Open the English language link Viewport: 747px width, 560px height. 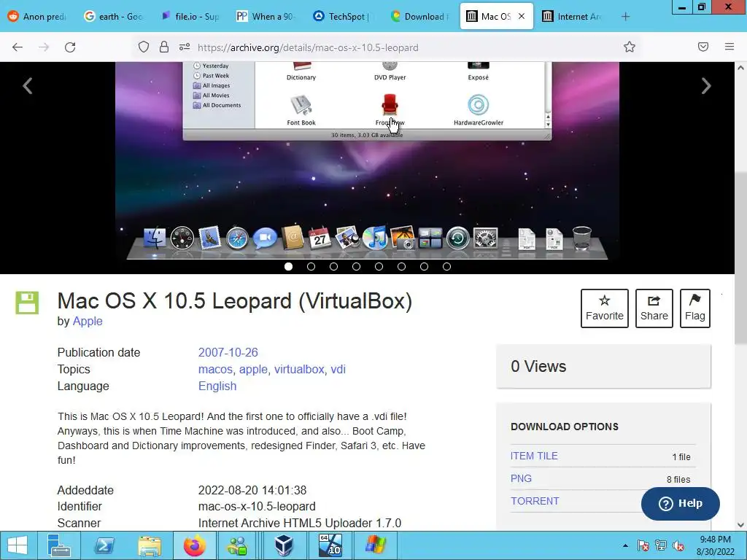click(217, 386)
